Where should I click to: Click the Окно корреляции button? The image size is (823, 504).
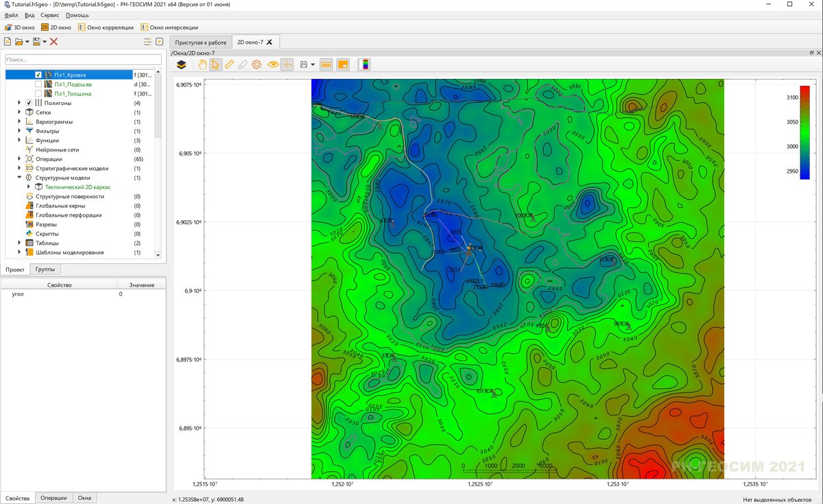click(x=106, y=27)
